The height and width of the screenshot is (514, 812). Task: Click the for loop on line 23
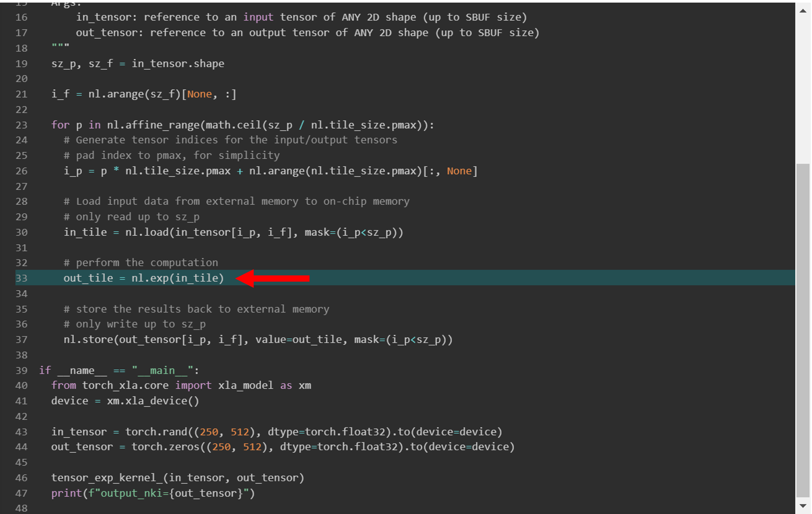point(61,125)
